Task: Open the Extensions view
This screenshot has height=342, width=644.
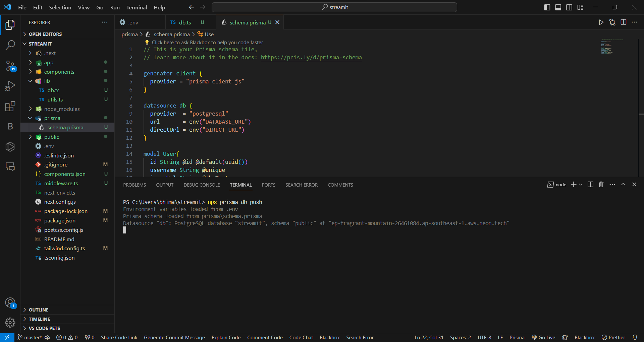Action: click(x=10, y=106)
